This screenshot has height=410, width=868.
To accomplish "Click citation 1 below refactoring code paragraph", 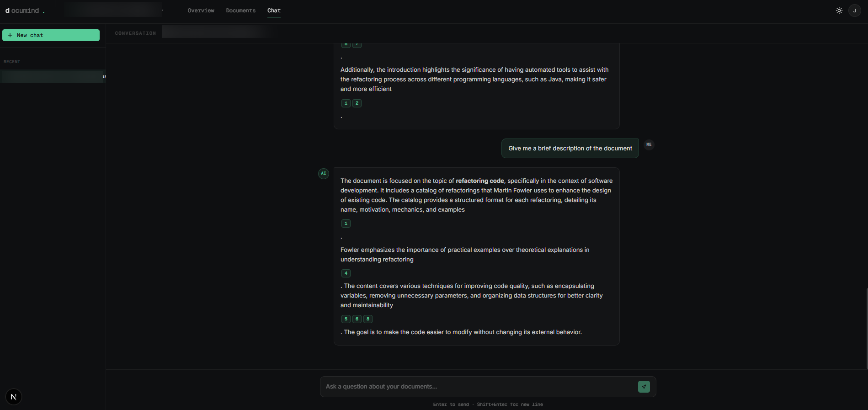I will (x=346, y=224).
